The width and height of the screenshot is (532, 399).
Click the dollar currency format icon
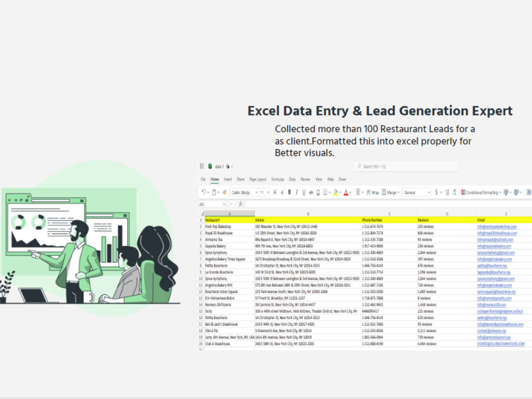tap(436, 193)
